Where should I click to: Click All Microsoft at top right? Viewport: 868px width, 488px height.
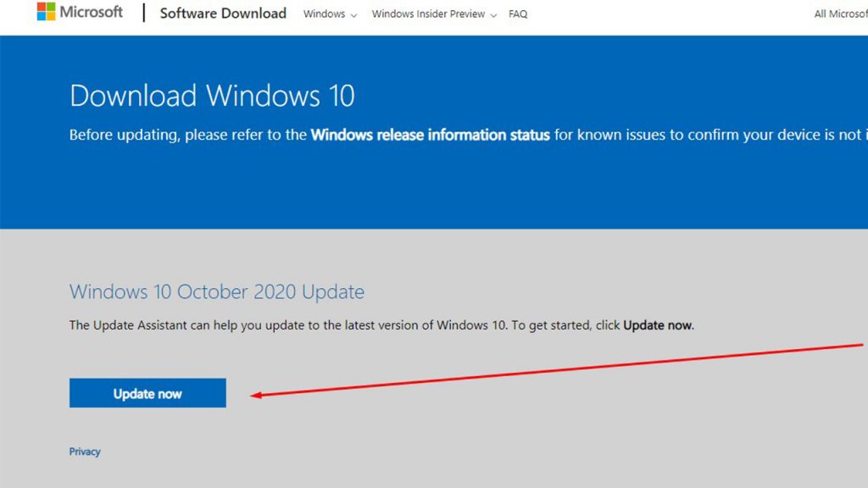click(x=842, y=14)
